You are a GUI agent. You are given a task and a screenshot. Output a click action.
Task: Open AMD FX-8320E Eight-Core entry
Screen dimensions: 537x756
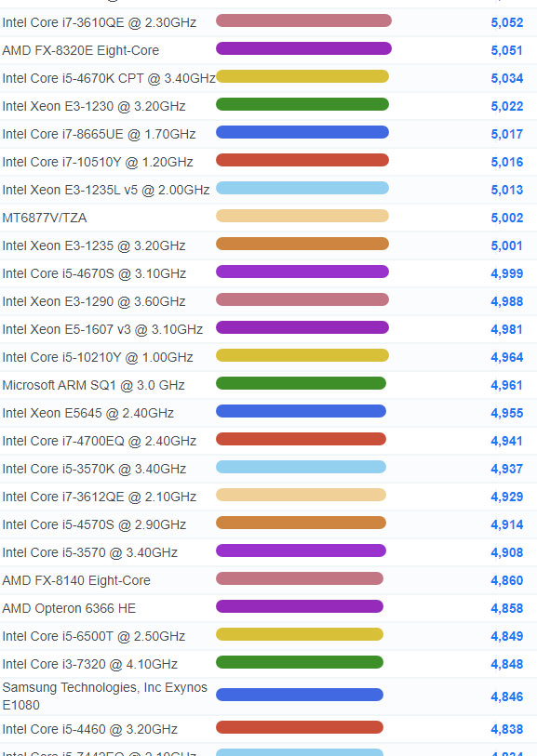81,50
